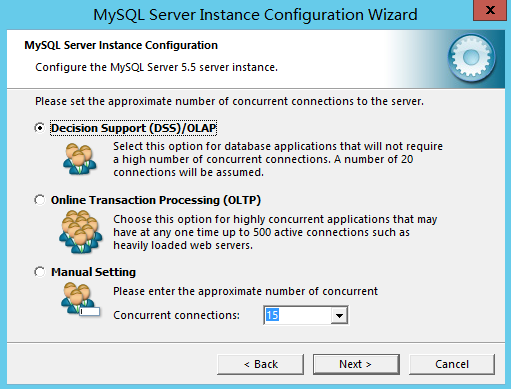Viewport: 511px width, 389px height.
Task: Click the OLTP description about 500 active connections
Action: [x=275, y=232]
